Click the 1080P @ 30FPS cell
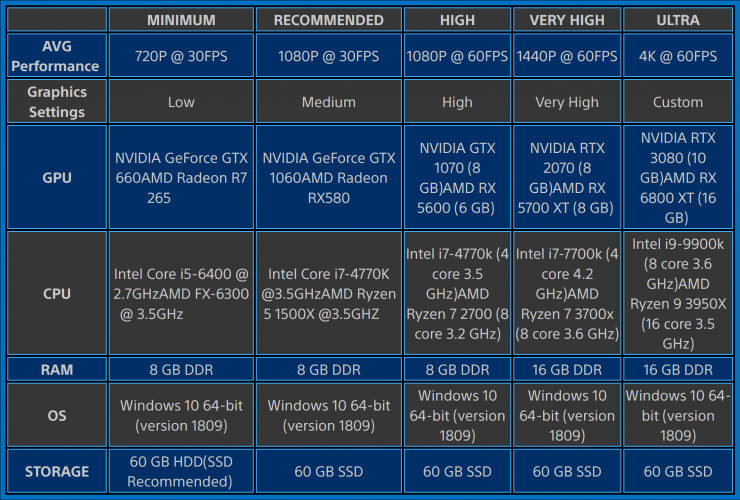 (328, 56)
